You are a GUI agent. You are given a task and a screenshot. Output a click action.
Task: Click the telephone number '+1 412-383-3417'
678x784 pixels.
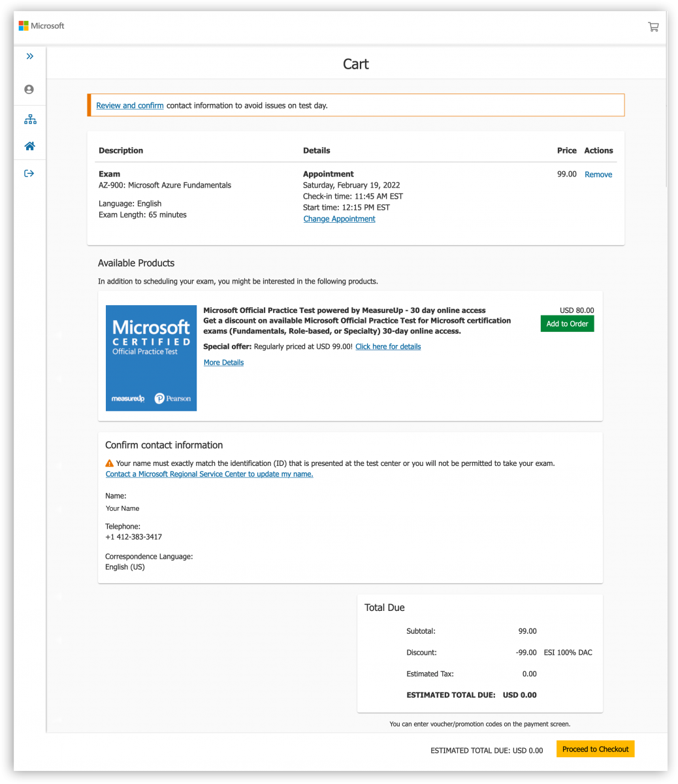pyautogui.click(x=133, y=537)
